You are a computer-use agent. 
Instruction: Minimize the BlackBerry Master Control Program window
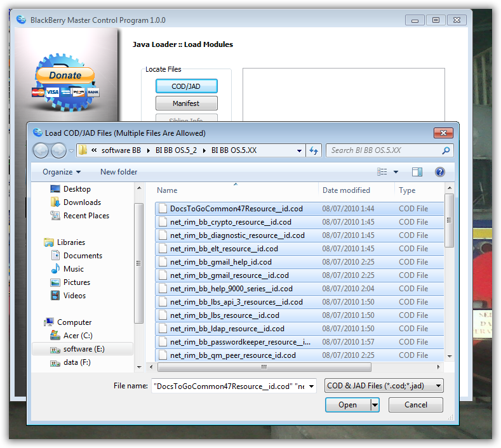pyautogui.click(x=415, y=20)
